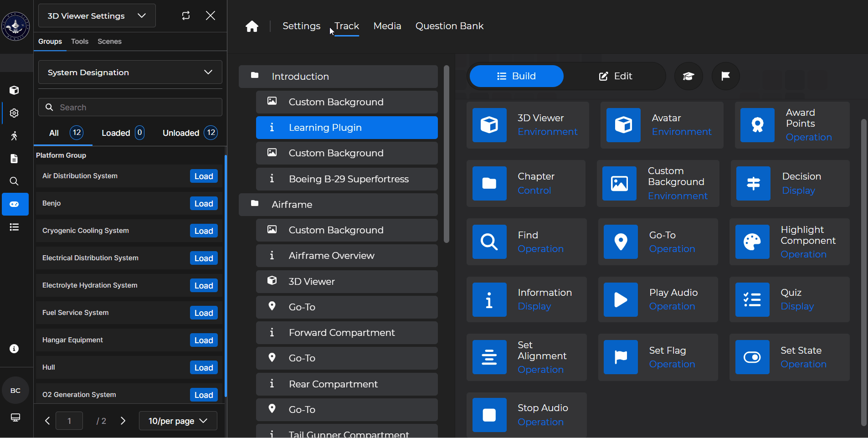Go to previous groups page
868x438 pixels.
(47, 421)
